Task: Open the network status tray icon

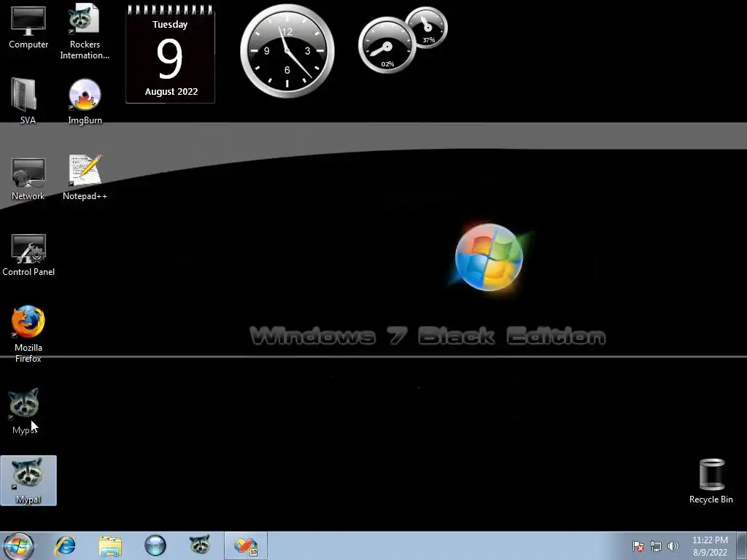Action: pos(656,546)
